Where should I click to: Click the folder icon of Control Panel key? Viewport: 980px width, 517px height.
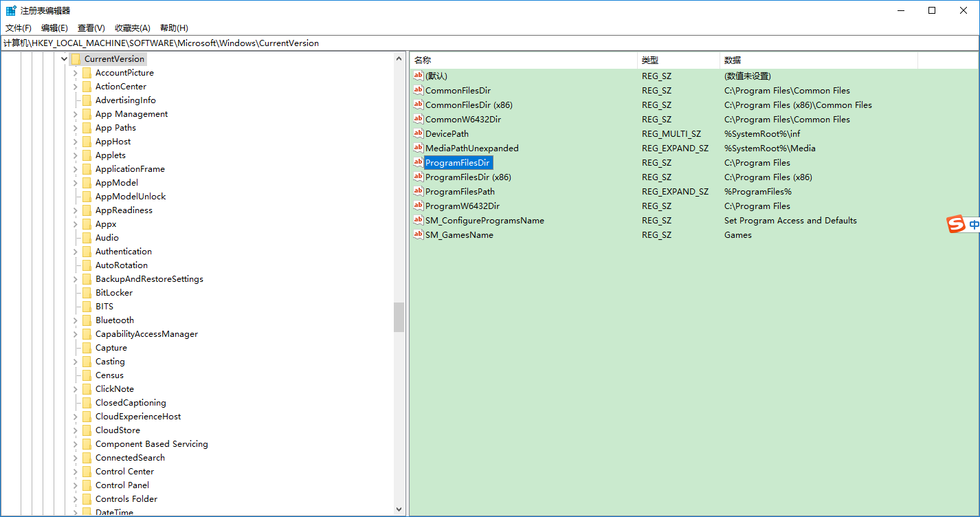(87, 485)
